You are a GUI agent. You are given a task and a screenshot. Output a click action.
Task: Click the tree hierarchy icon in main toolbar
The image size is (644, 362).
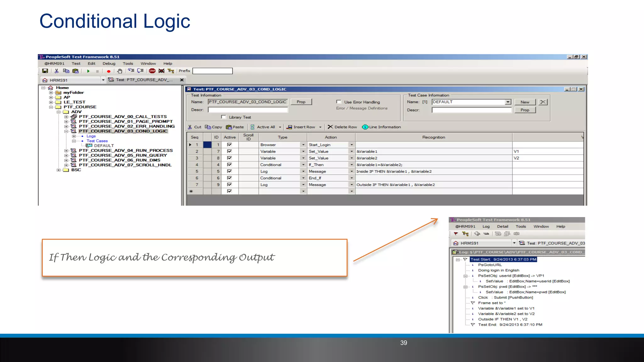click(171, 71)
